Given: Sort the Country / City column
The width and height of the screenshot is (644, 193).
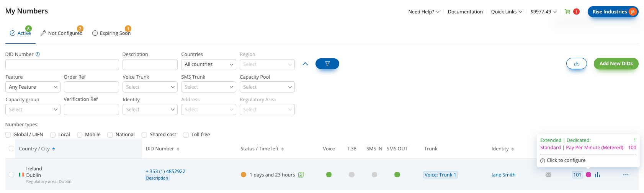Looking at the screenshot, I should 54,149.
